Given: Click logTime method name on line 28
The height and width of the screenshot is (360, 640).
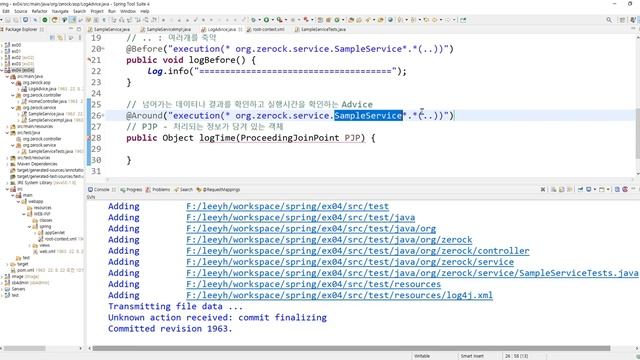Looking at the screenshot, I should point(217,138).
